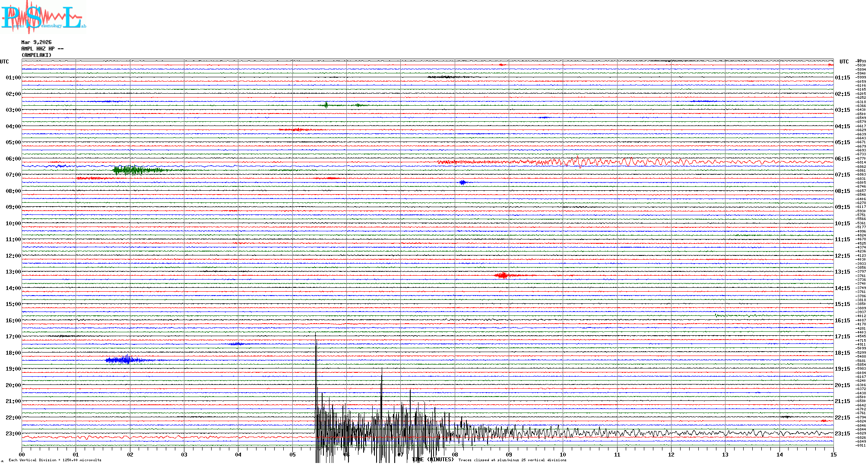Click the TIME (MINUTES) axis title
This screenshot has width=868, height=466.
433,460
